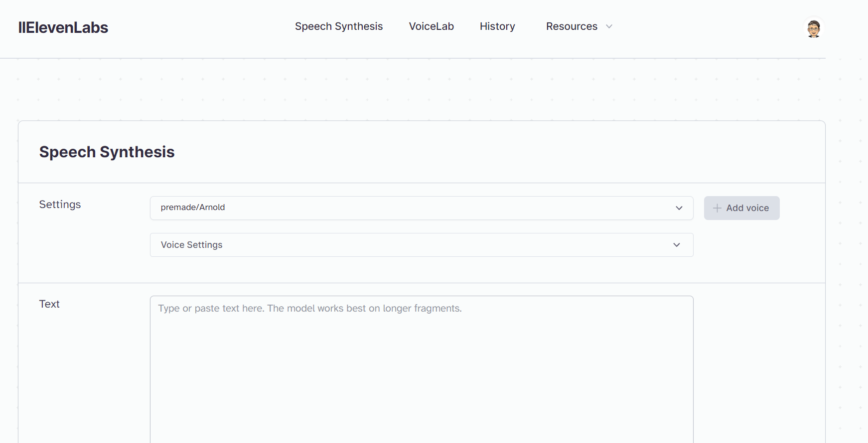Image resolution: width=868 pixels, height=443 pixels.
Task: Open the History page
Action: [497, 26]
